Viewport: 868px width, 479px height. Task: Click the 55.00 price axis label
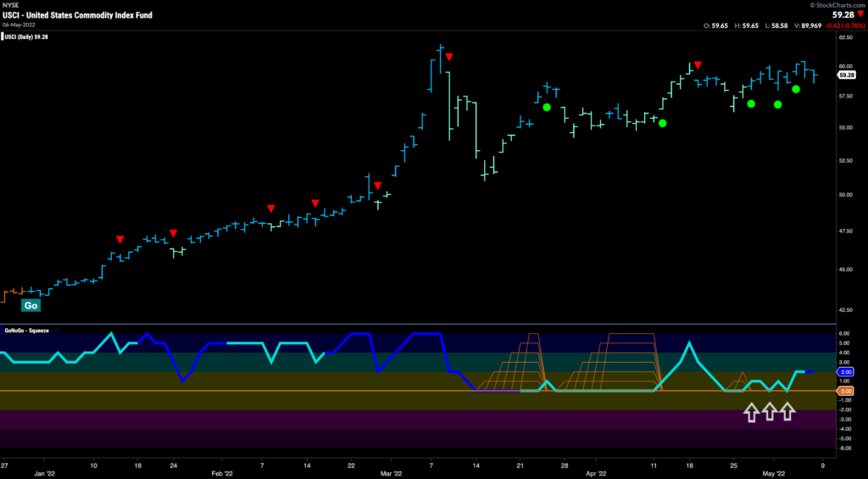tap(845, 127)
